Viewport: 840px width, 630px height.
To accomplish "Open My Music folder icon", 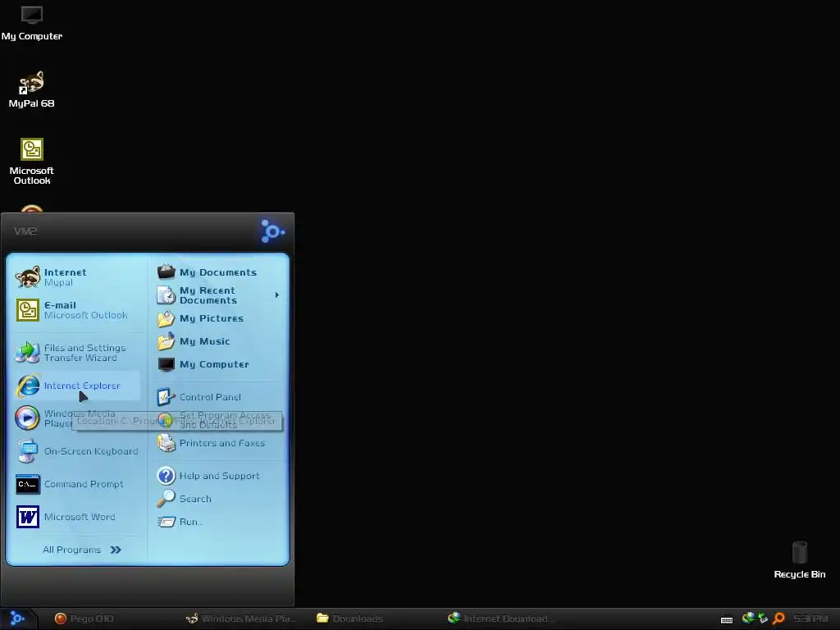I will (166, 341).
